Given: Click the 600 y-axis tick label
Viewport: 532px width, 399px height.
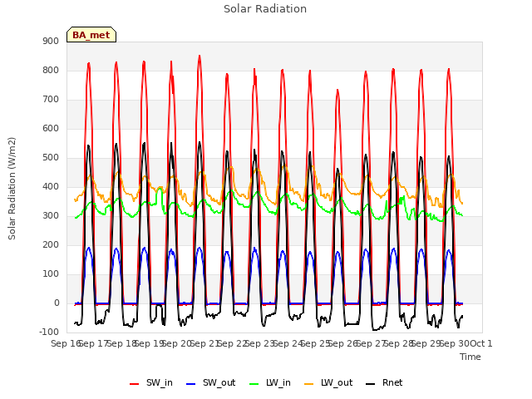Looking at the screenshot, I should tap(51, 129).
